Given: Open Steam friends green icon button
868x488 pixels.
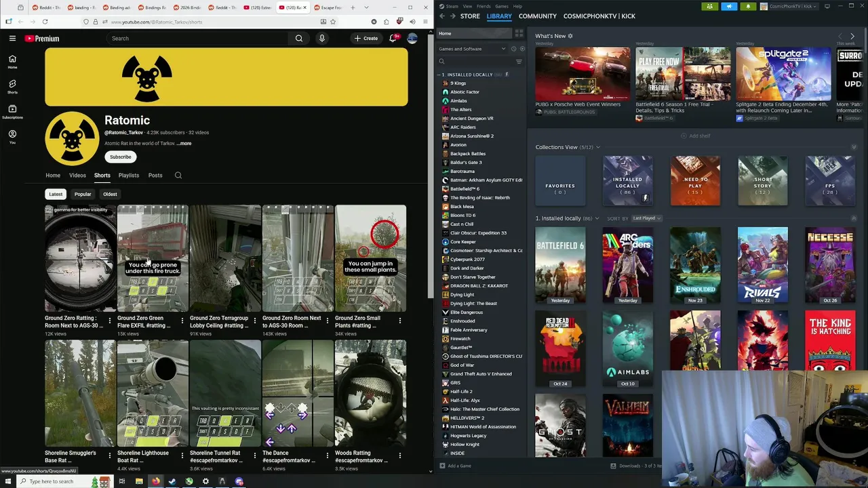Looking at the screenshot, I should 710,6.
